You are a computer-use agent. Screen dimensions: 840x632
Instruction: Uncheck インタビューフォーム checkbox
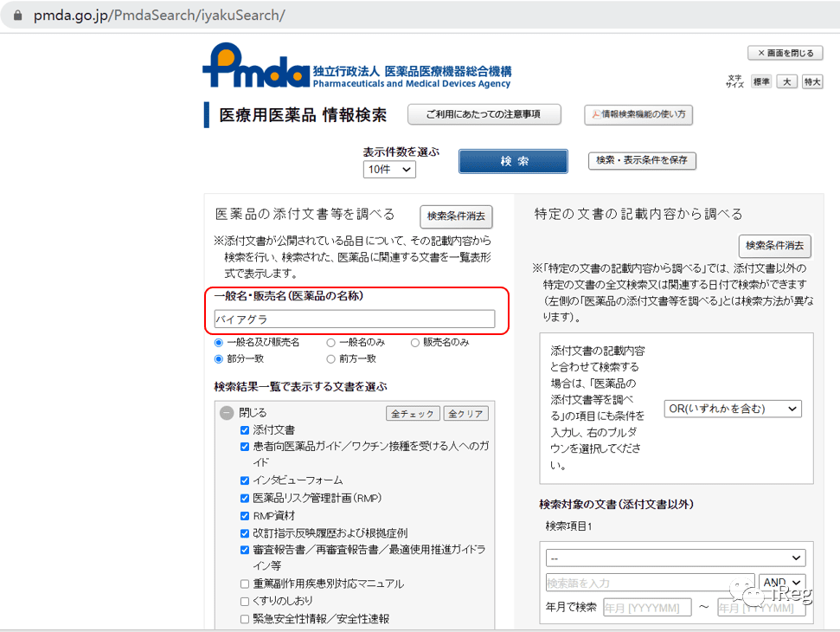pos(245,480)
